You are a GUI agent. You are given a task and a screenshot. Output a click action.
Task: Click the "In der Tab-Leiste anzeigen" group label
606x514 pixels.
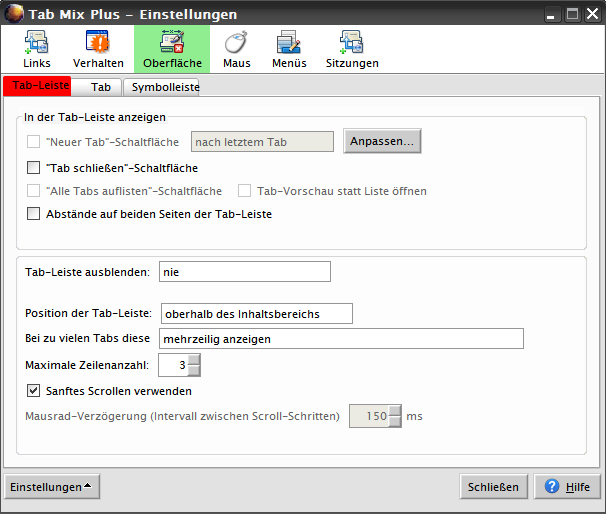95,117
